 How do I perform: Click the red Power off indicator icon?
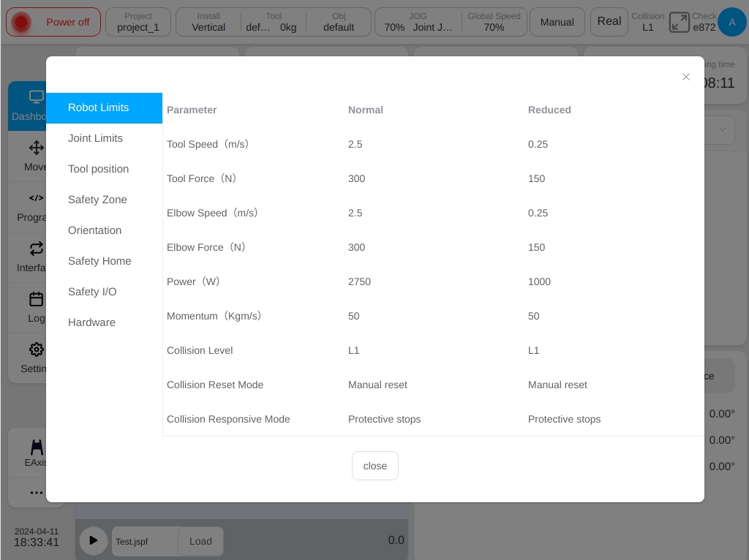coord(21,22)
